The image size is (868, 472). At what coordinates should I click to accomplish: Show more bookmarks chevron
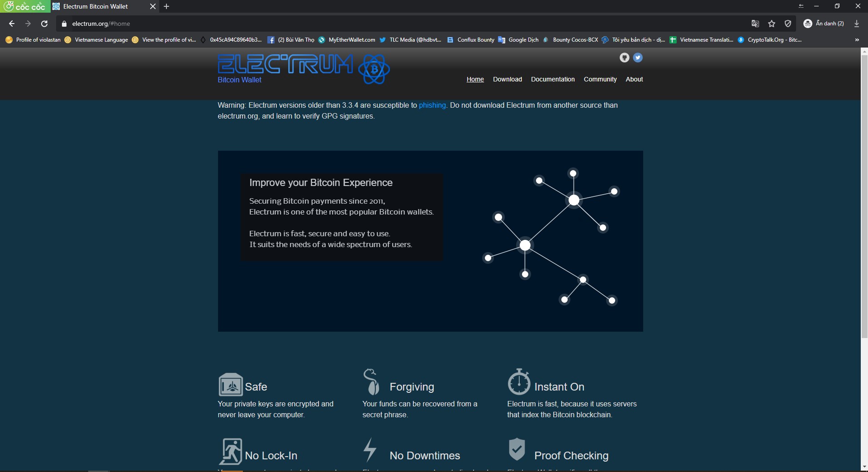[x=857, y=40]
